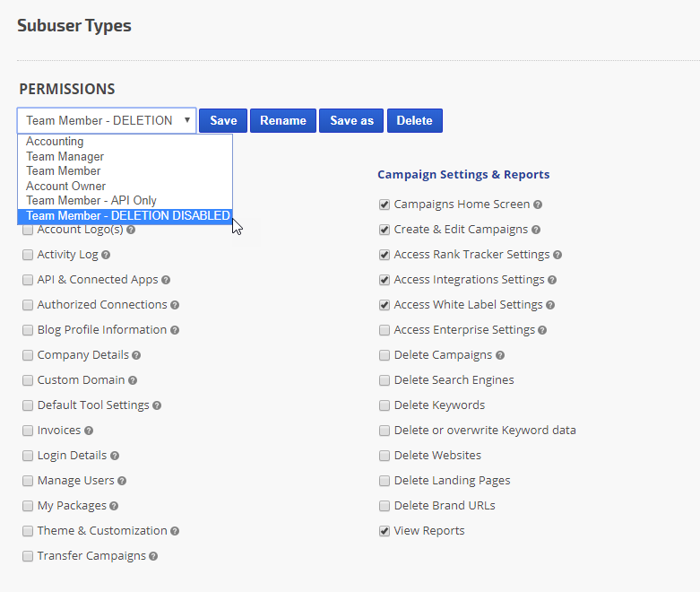Image resolution: width=700 pixels, height=592 pixels.
Task: Click the Delete button
Action: (x=414, y=120)
